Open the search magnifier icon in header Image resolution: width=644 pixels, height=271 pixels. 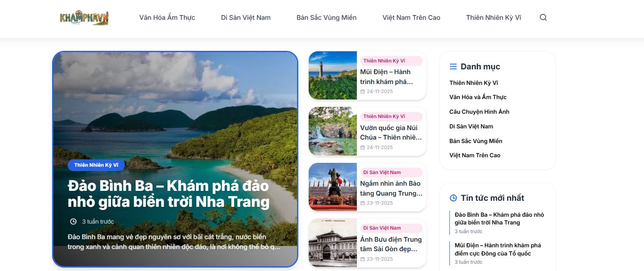[x=543, y=18]
